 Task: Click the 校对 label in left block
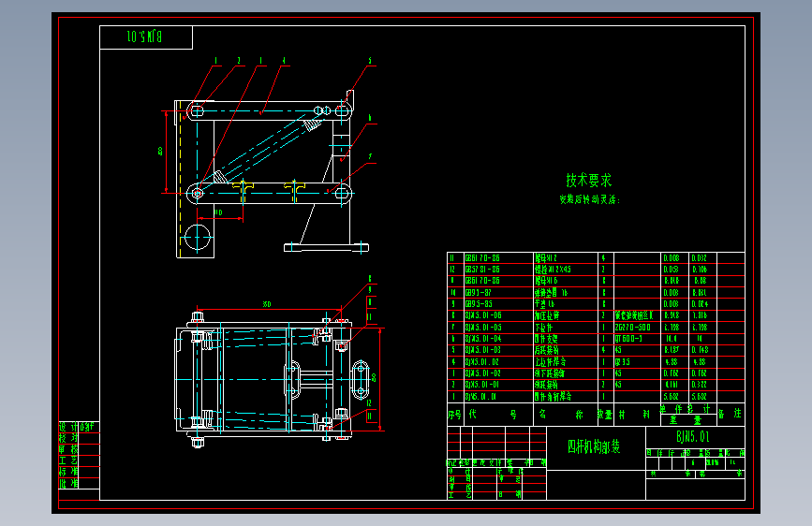tap(68, 438)
